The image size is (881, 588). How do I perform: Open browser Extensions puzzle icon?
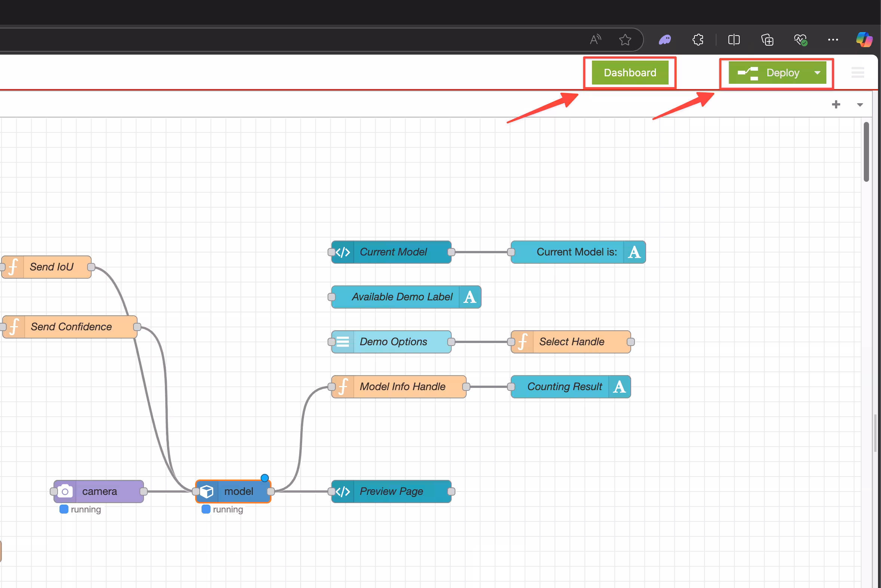coord(698,40)
